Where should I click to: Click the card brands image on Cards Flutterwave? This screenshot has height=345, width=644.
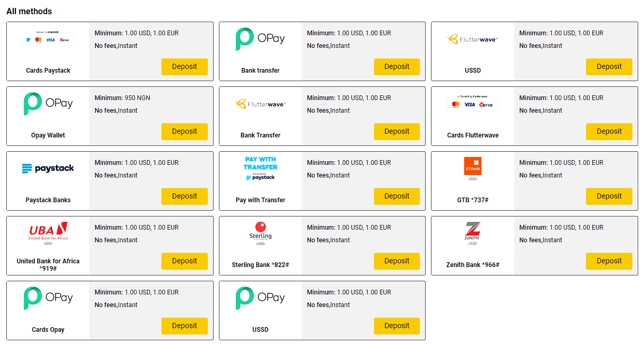click(472, 104)
